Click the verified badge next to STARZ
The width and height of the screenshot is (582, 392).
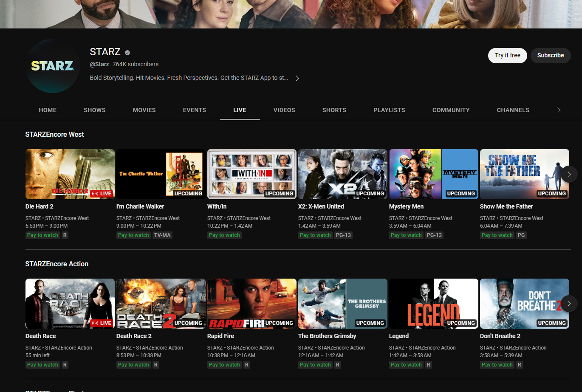click(x=127, y=53)
